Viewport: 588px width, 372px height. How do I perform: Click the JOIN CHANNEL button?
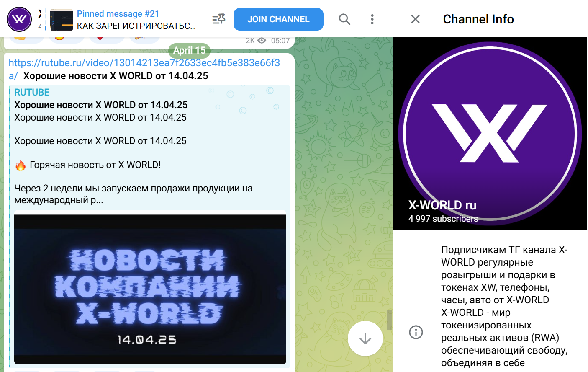[x=278, y=19]
